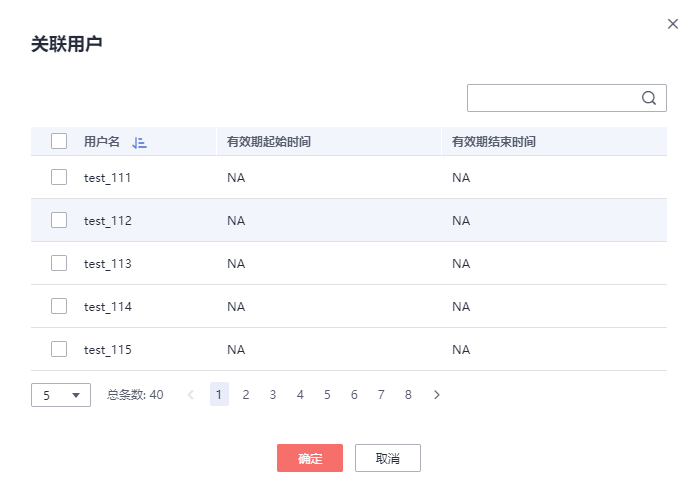Check the test_111 row checkbox
Viewport: 693px width, 504px height.
(x=59, y=177)
